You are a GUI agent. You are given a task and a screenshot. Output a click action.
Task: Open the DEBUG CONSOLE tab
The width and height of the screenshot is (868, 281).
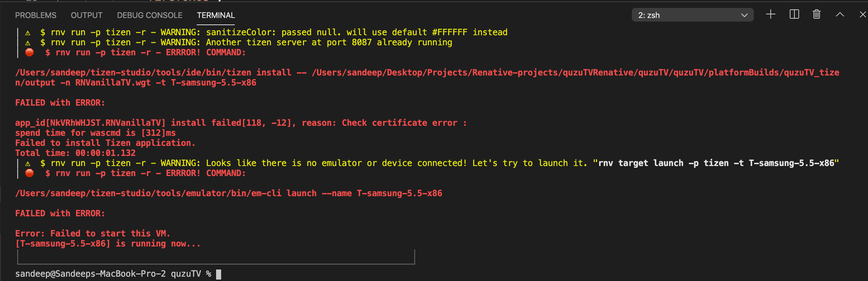click(149, 15)
